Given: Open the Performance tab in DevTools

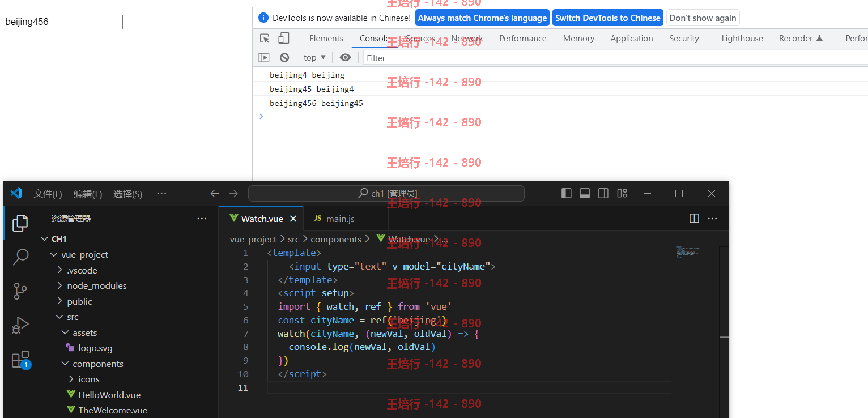Looking at the screenshot, I should point(522,39).
